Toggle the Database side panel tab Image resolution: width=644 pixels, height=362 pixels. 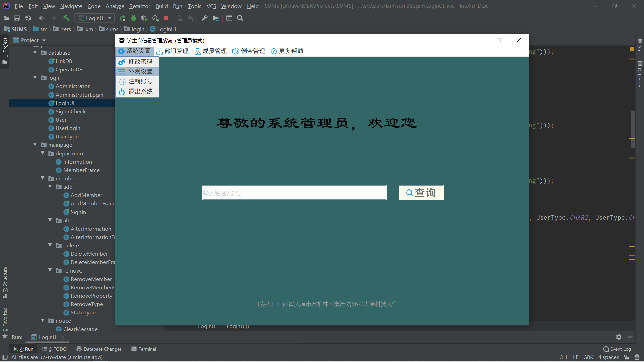pos(639,74)
